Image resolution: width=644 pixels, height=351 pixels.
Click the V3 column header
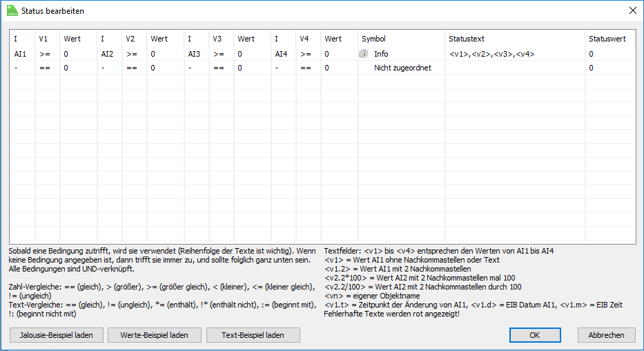tap(222, 39)
